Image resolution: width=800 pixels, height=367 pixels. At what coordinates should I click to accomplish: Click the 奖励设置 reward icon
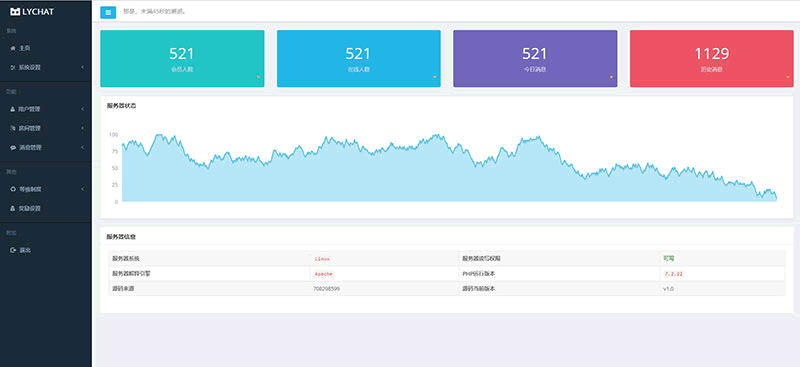(x=13, y=208)
